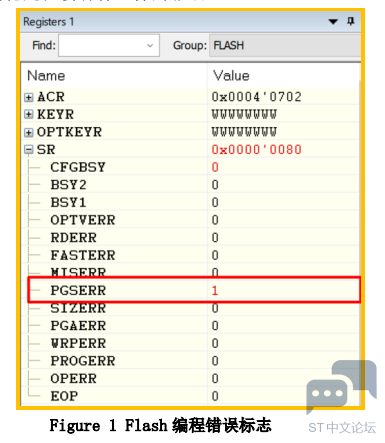Click the Registers 1 title tab
Viewport: 385px width, 443px height.
point(49,22)
